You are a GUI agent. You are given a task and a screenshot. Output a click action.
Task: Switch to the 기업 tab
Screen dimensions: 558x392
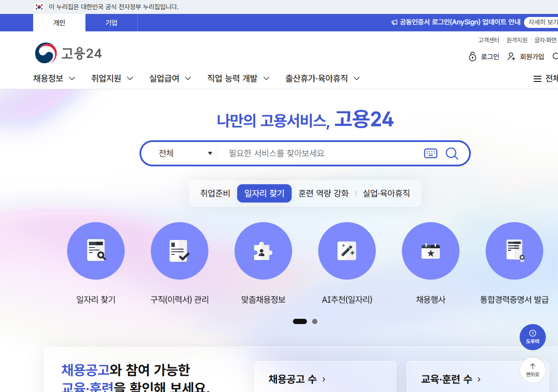(112, 23)
